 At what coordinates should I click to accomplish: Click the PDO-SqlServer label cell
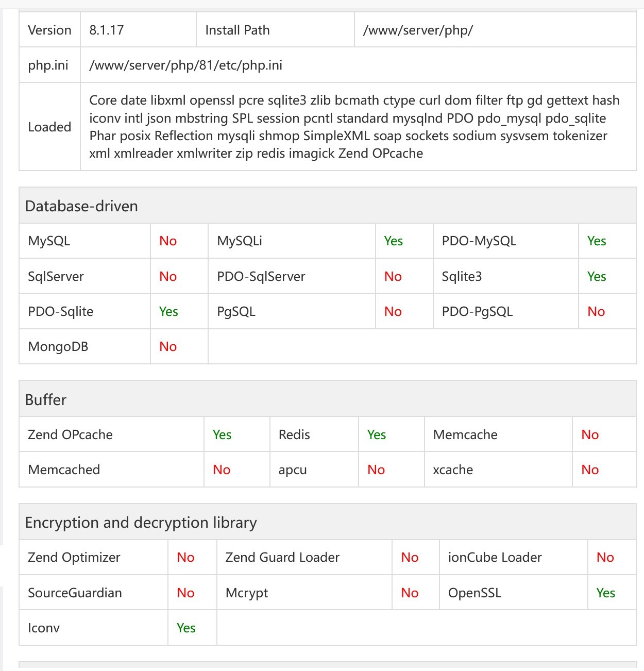(x=261, y=277)
